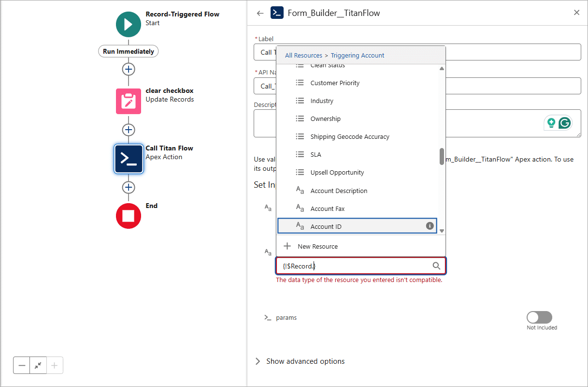Click the Grammarly icon in Description field
588x387 pixels.
(565, 123)
